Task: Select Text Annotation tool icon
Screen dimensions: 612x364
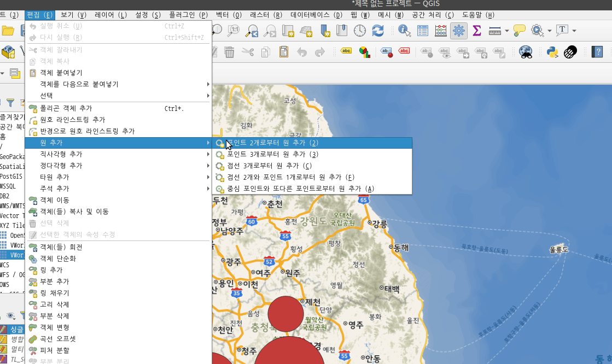Action: coord(562,31)
